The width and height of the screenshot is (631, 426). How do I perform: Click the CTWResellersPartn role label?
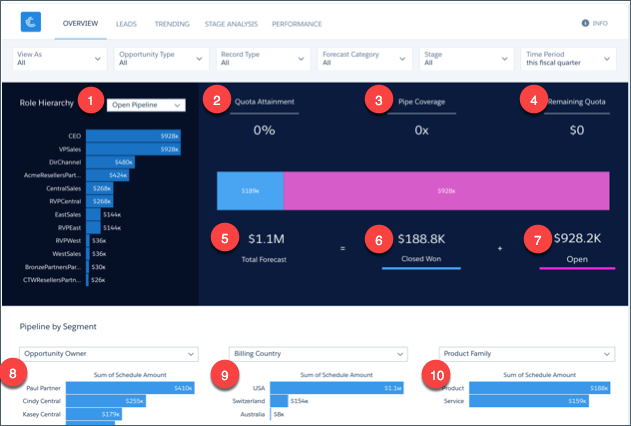52,280
